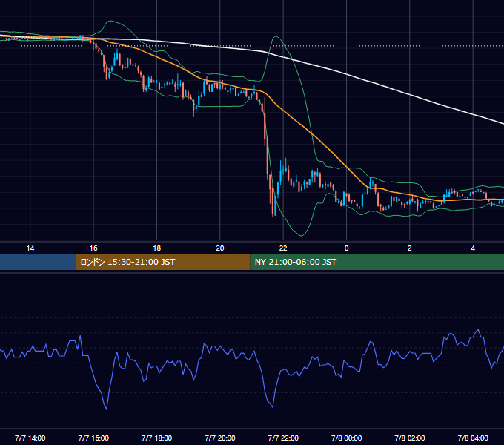Click the '7/8 02:00' label on oscillator axis
The image size is (504, 445).
click(x=410, y=438)
